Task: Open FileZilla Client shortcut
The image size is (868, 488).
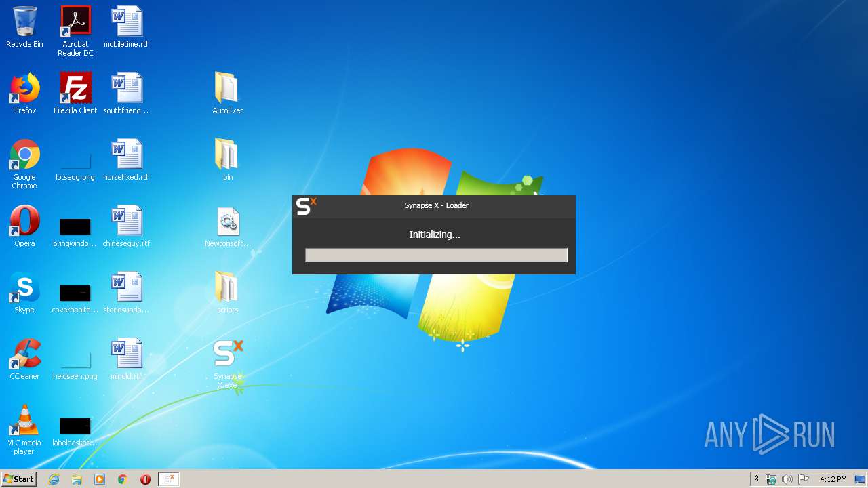Action: tap(75, 94)
